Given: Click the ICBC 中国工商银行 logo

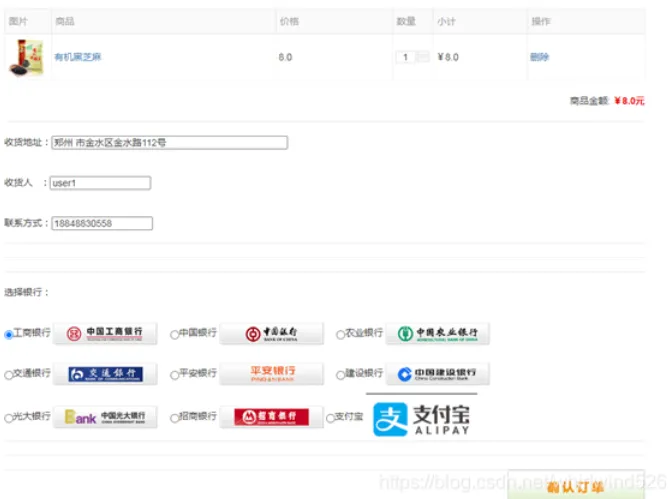Looking at the screenshot, I should [x=105, y=333].
